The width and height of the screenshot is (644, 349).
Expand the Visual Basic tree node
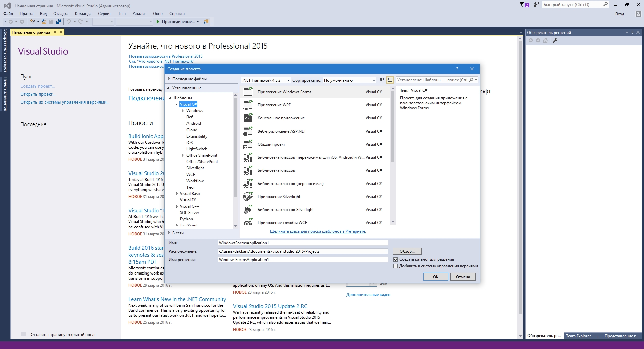click(x=177, y=194)
